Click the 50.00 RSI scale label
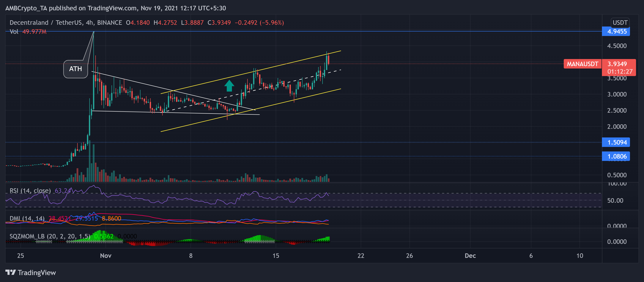 [x=615, y=200]
